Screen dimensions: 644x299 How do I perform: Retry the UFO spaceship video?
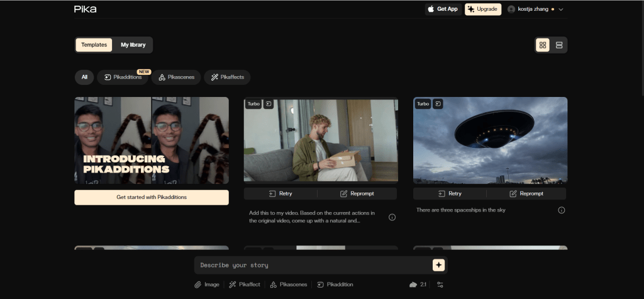[x=450, y=194]
